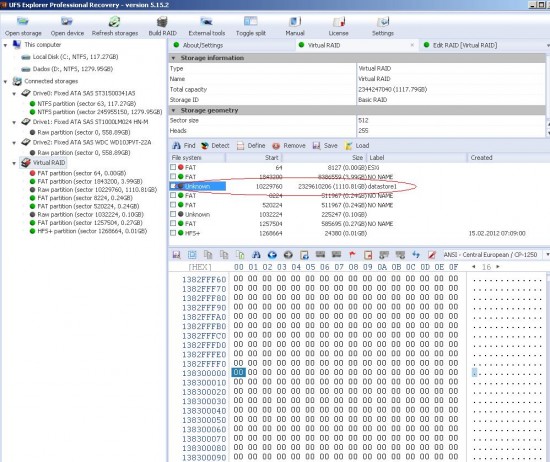Screen dimensions: 550x462
Task: Check the ESXi FAT partition checkbox
Action: pos(173,167)
